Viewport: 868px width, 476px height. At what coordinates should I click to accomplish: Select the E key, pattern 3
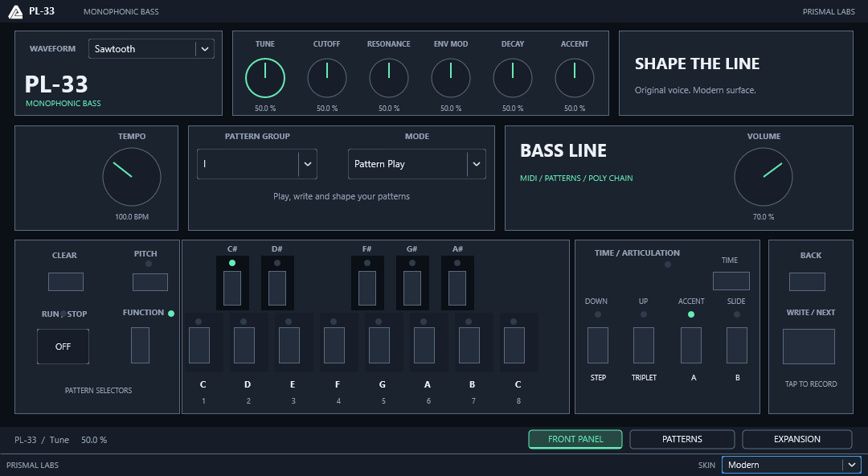pyautogui.click(x=289, y=345)
